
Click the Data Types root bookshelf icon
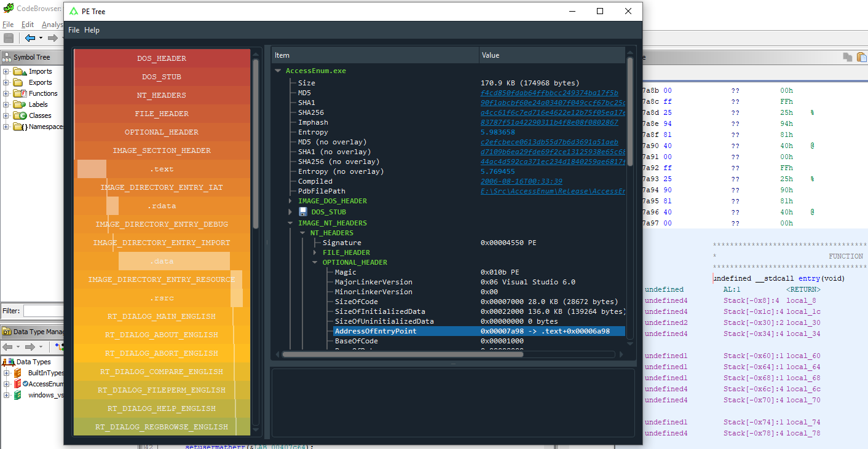point(8,362)
